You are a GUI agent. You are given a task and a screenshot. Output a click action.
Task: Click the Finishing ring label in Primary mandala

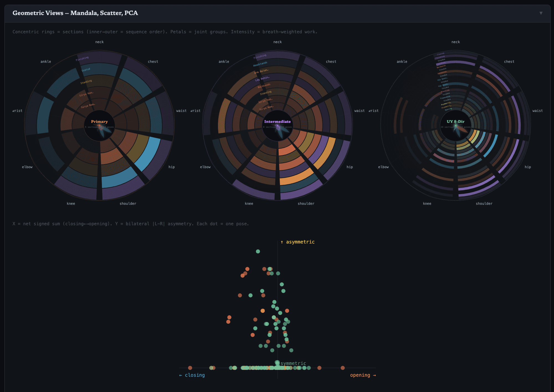pos(82,59)
